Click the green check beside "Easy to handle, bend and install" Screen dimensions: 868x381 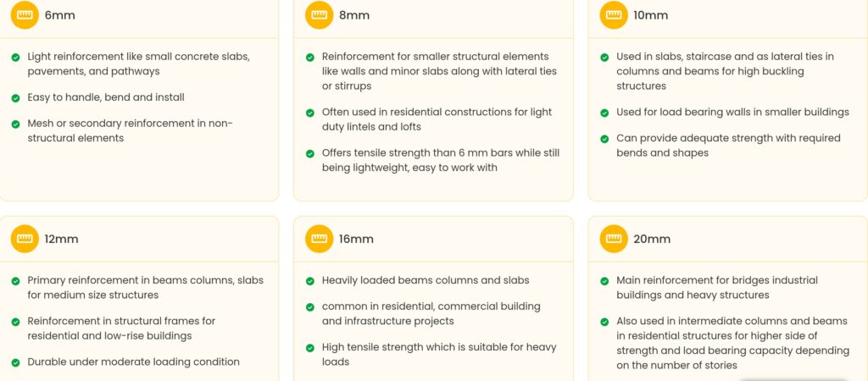click(x=16, y=98)
